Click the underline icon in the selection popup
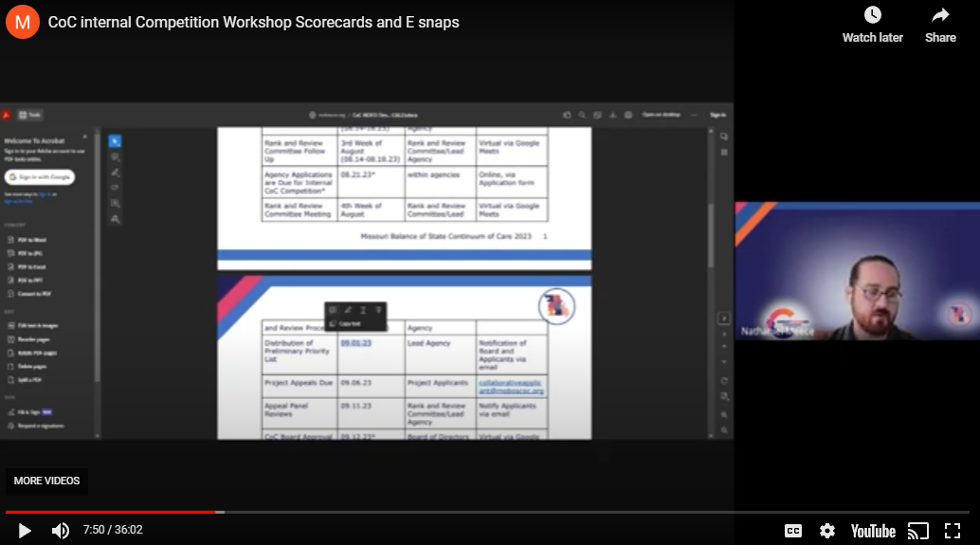 click(x=363, y=310)
